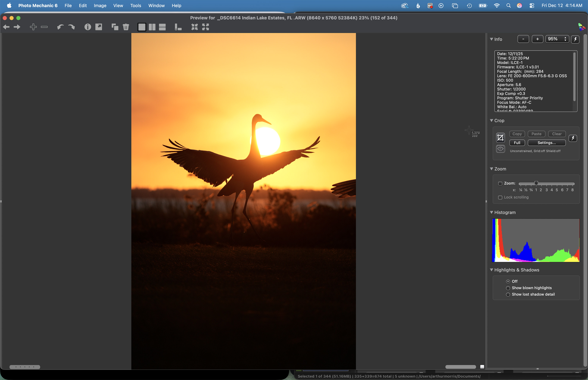Open the Tools menu
This screenshot has width=588, height=380.
(x=136, y=6)
